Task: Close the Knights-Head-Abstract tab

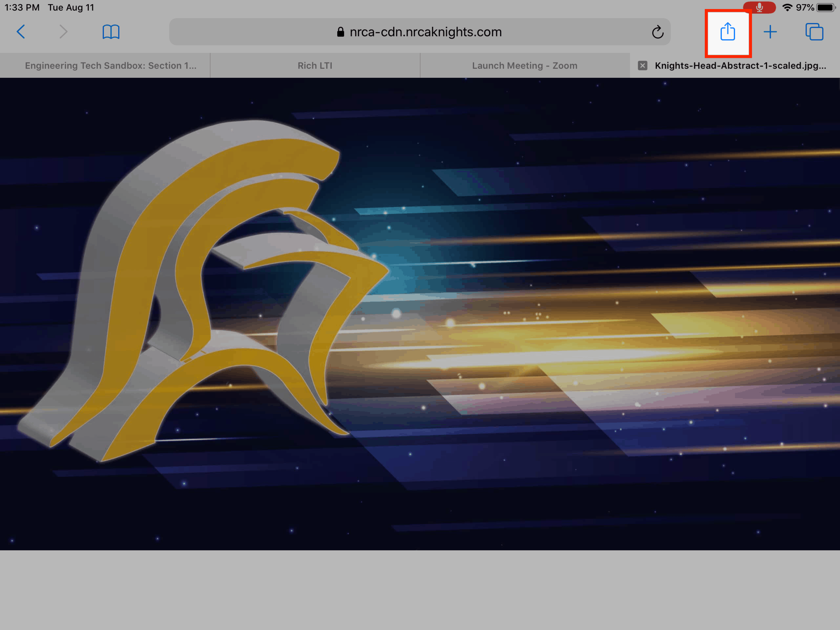Action: [642, 66]
